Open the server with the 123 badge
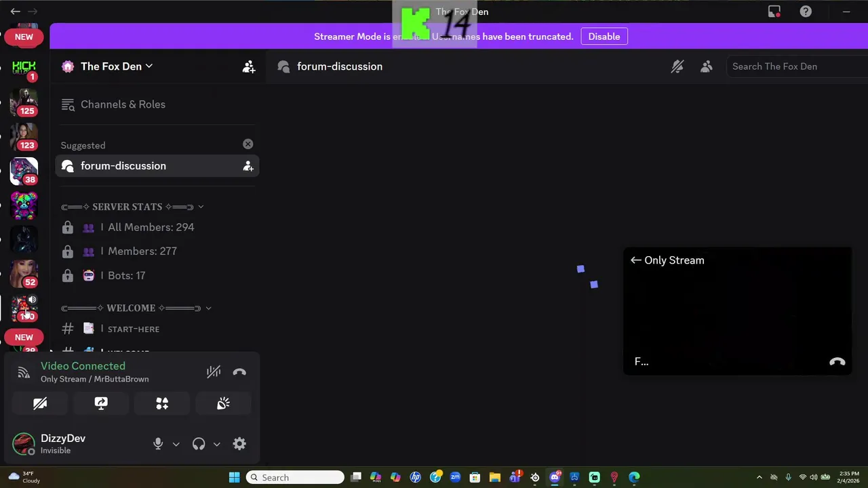Viewport: 868px width, 488px height. [24, 136]
